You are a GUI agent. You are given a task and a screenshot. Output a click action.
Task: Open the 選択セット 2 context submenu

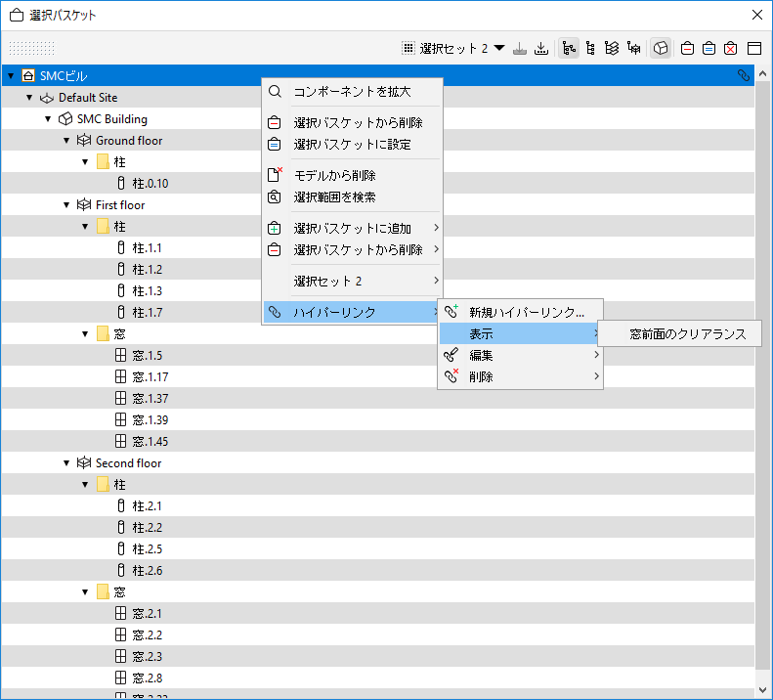pos(352,282)
